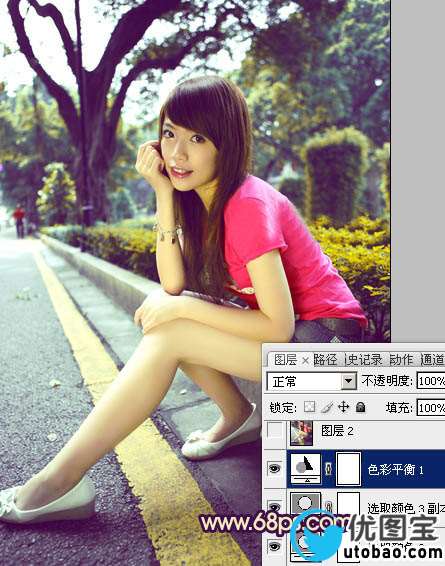Image resolution: width=445 pixels, height=566 pixels.
Task: Show the hidden 图层 2 layer
Action: (274, 430)
